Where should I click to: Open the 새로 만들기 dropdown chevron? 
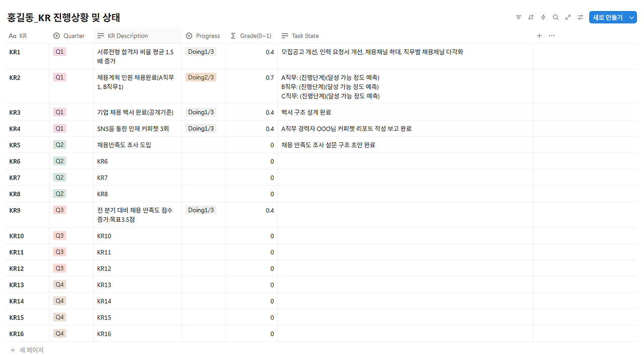point(631,17)
